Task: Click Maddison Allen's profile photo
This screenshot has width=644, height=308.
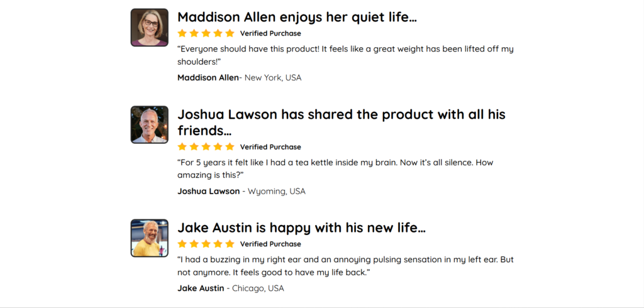Action: coord(150,28)
